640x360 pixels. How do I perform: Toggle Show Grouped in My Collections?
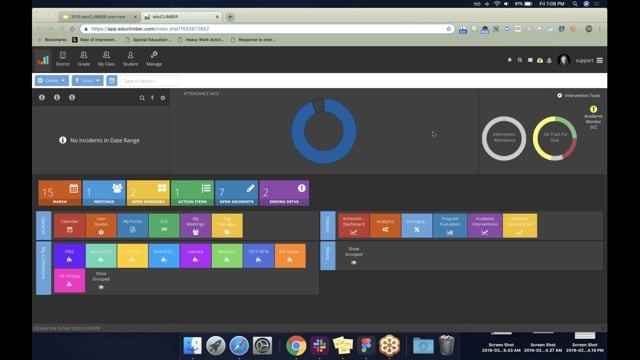[x=101, y=280]
